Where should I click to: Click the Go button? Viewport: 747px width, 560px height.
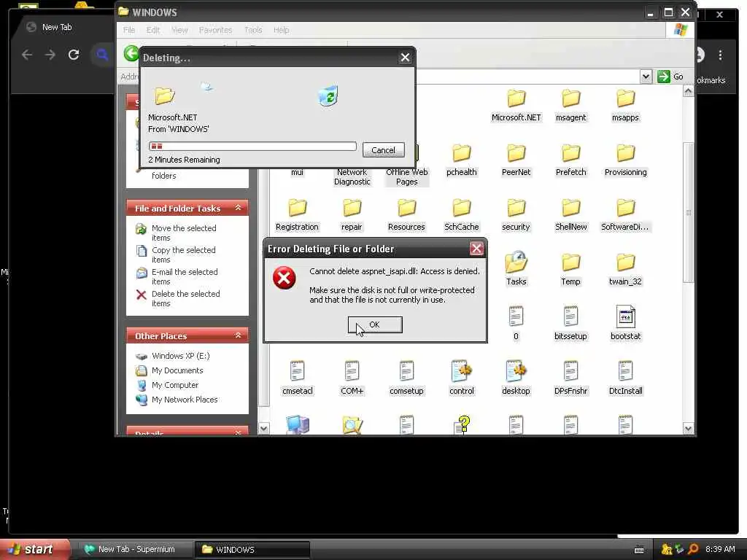tap(670, 76)
